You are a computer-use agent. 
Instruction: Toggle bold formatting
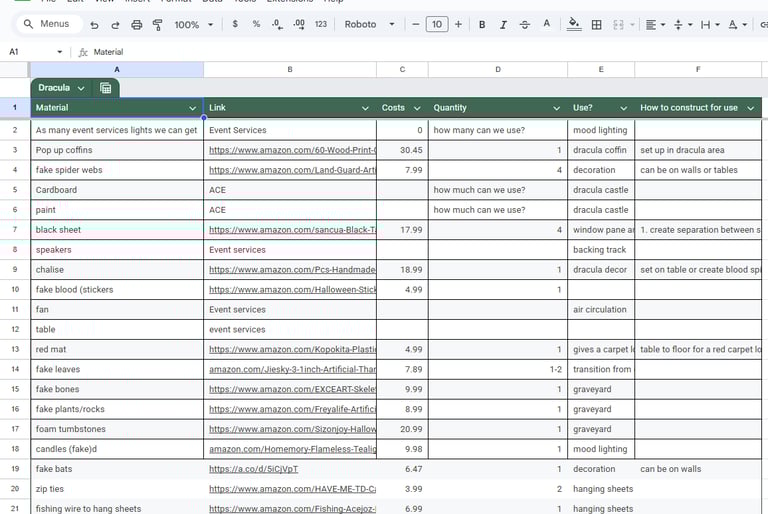click(482, 25)
